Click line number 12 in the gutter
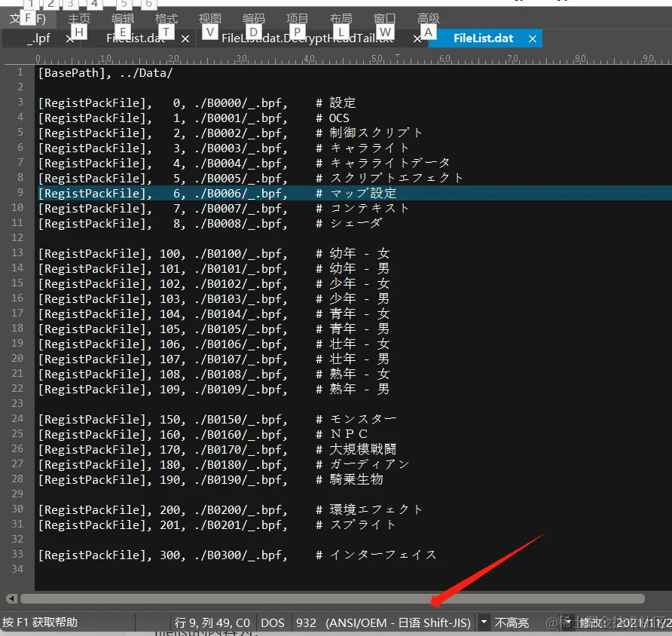 (x=17, y=237)
